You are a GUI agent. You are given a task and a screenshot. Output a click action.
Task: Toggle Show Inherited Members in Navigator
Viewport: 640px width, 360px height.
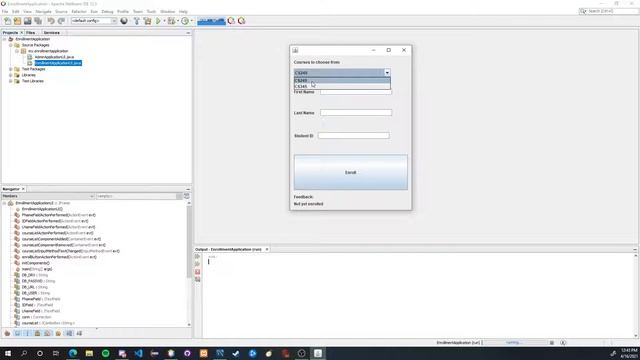point(7,333)
